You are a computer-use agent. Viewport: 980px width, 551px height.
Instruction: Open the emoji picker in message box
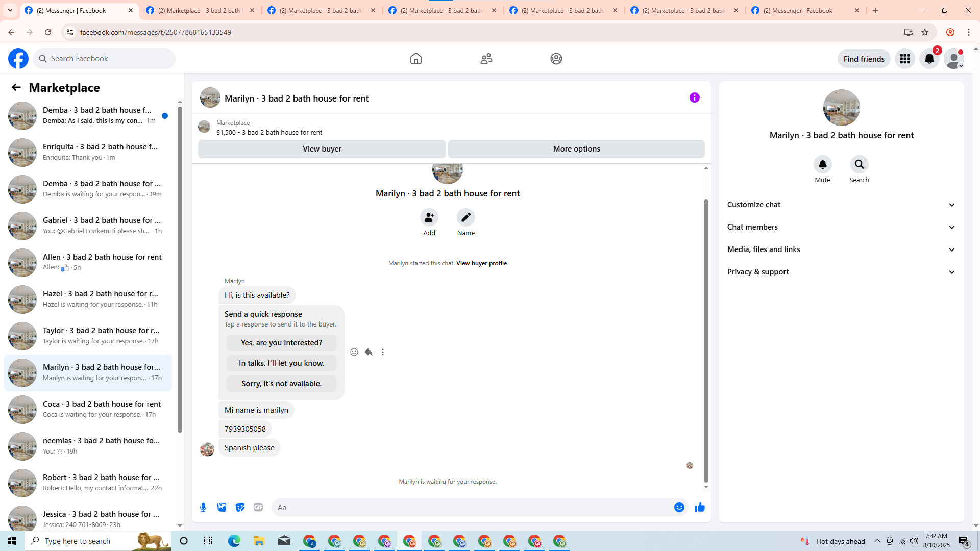[679, 507]
